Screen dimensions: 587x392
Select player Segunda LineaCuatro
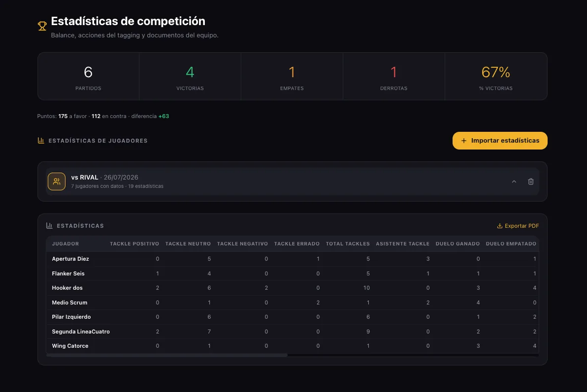pyautogui.click(x=80, y=332)
